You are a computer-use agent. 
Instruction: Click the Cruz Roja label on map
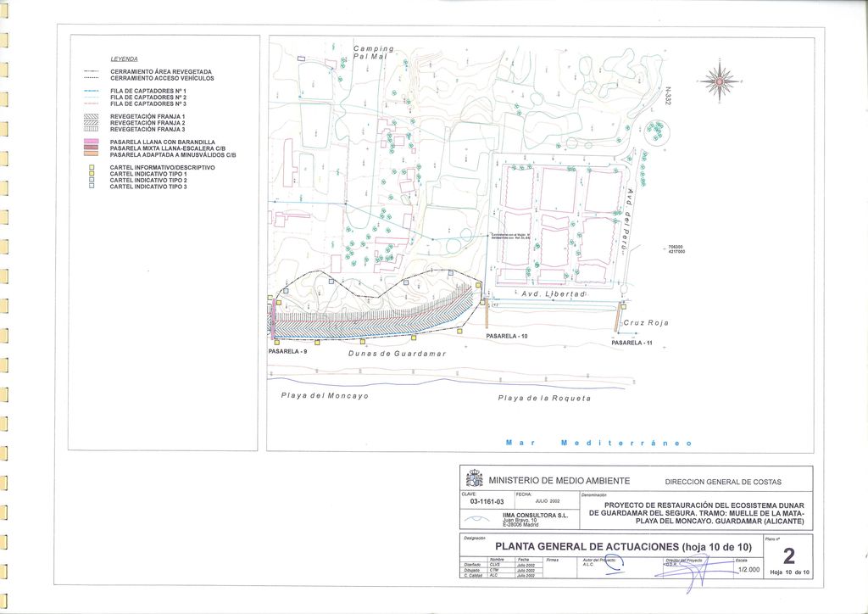(x=646, y=323)
